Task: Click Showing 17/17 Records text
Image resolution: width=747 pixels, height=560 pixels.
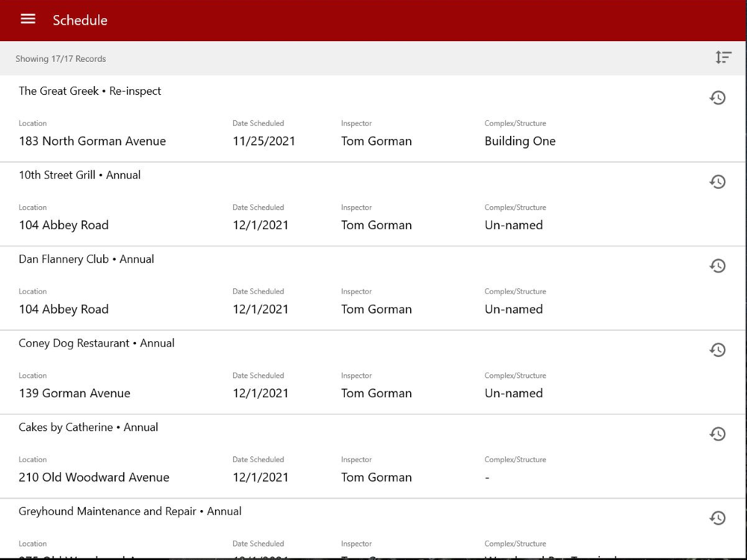Action: (61, 59)
